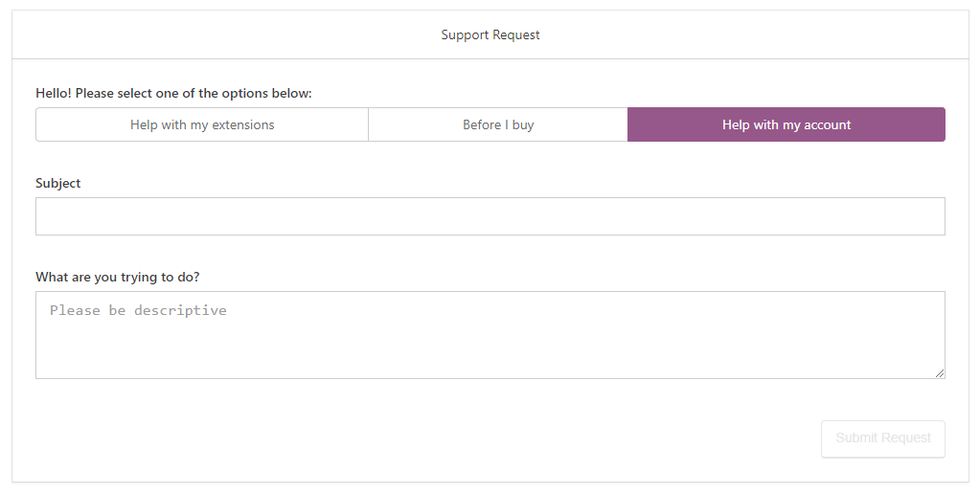Viewport: 980px width, 494px height.
Task: Click the Subject field label
Action: tap(58, 183)
